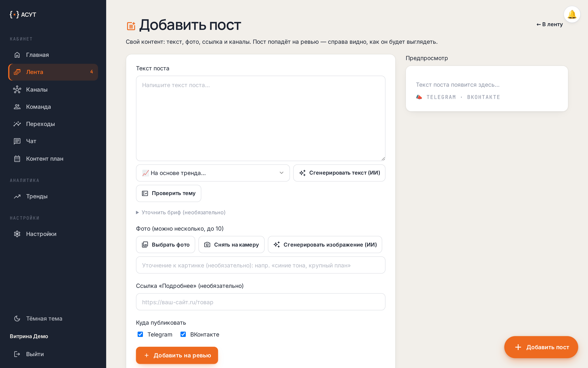Click the Лента badge count 4
Viewport: 588px width, 368px height.
click(x=91, y=72)
